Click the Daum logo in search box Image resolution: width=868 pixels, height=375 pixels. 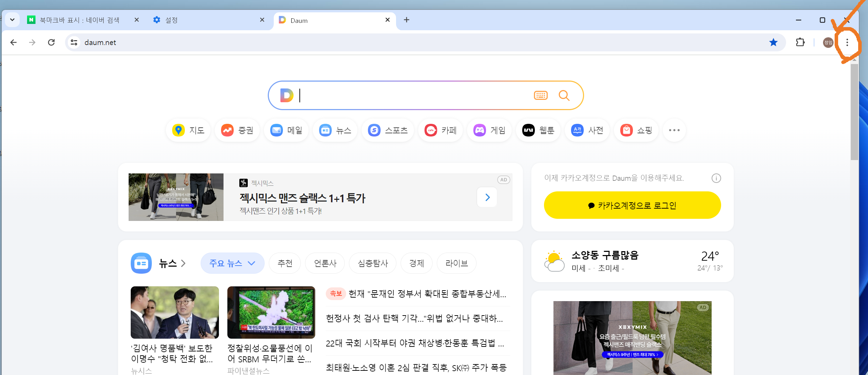click(x=287, y=95)
